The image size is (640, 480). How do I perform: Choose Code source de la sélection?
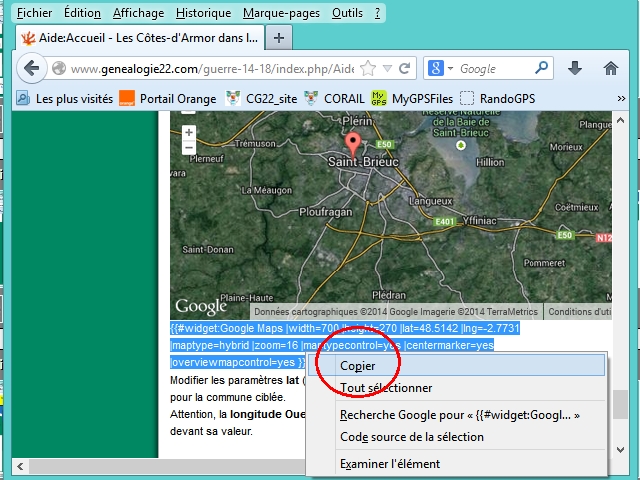(x=457, y=437)
